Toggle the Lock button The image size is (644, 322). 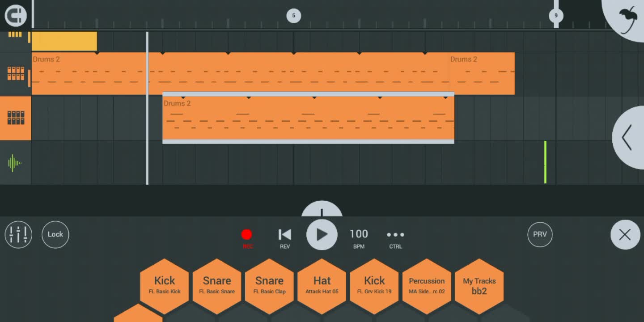coord(55,234)
